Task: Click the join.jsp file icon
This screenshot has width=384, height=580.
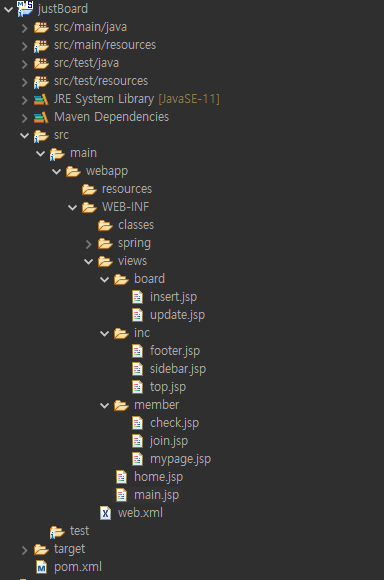Action: (138, 441)
